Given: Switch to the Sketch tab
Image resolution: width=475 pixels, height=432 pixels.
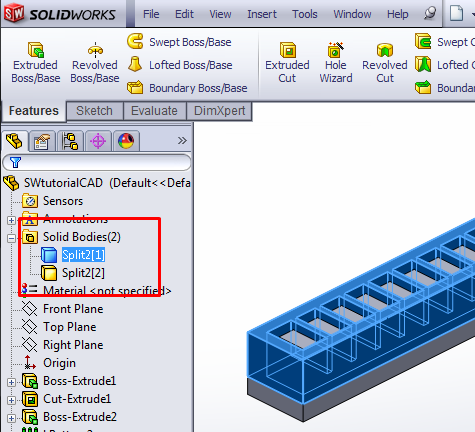Looking at the screenshot, I should point(95,111).
